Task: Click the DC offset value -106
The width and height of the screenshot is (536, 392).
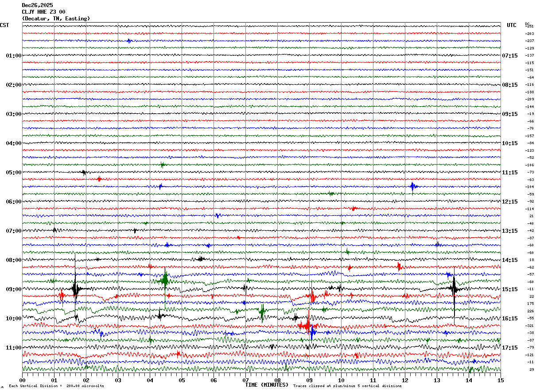Action: point(529,165)
